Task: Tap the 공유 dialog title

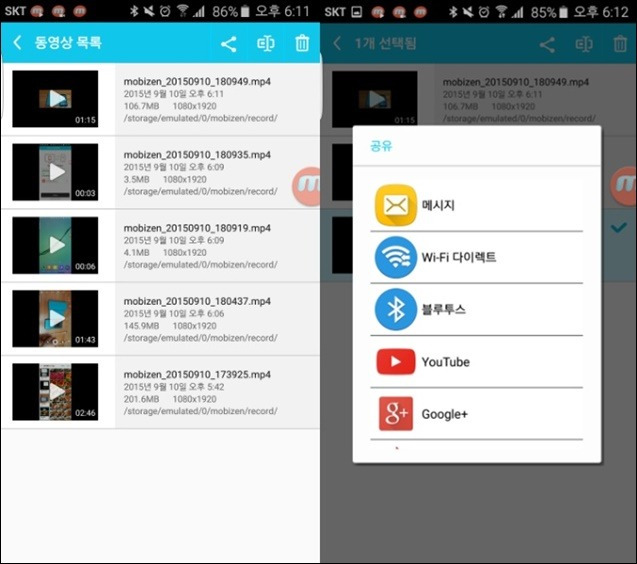Action: pyautogui.click(x=381, y=145)
